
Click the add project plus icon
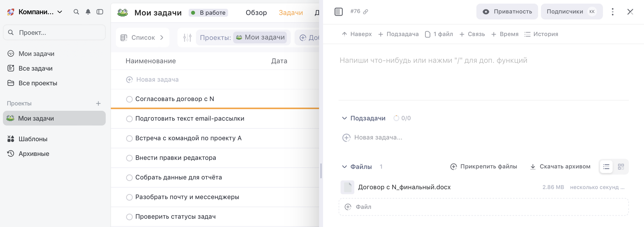pos(98,104)
